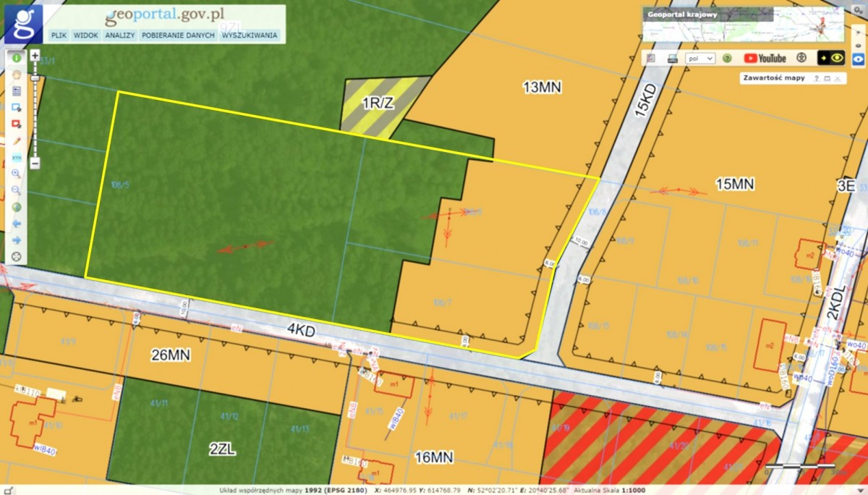Open the pencil drawing tool

tap(16, 140)
